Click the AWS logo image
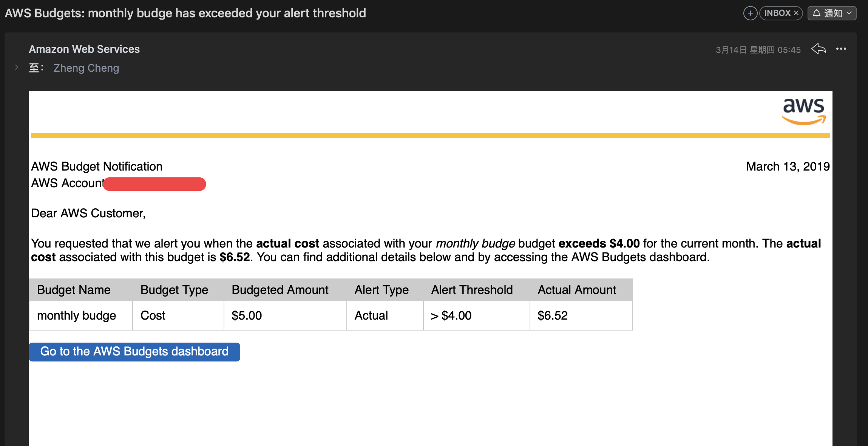This screenshot has width=868, height=446. pos(803,111)
